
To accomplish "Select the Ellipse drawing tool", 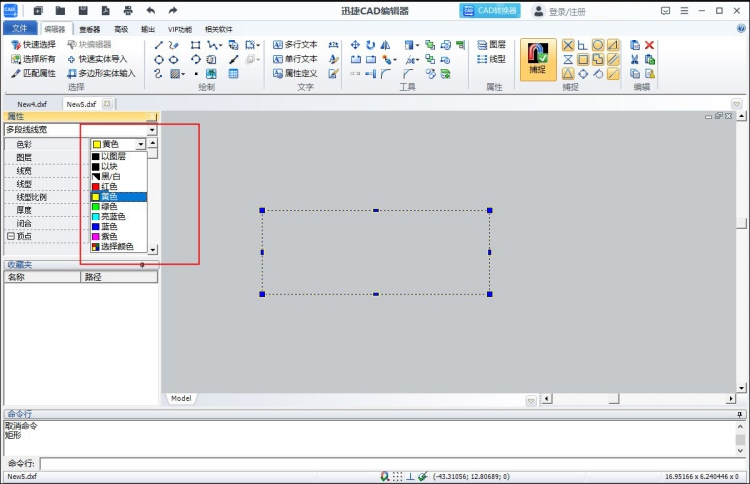I will (174, 59).
